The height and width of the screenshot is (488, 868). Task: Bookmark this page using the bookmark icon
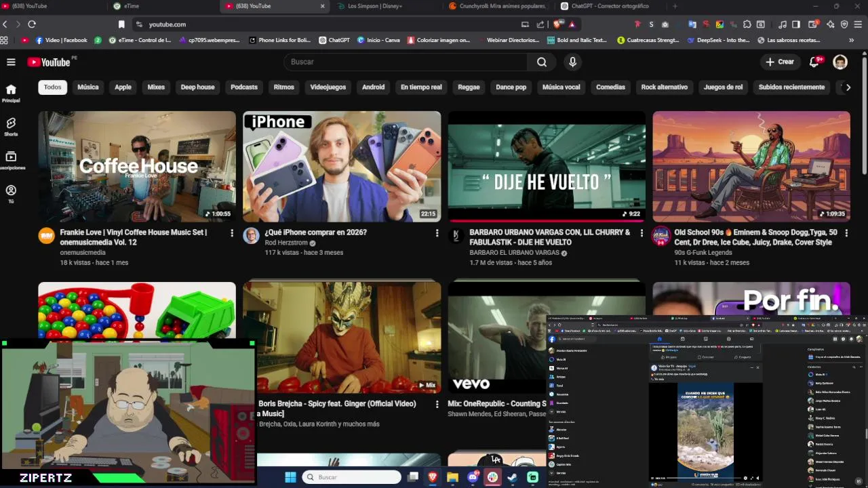[x=121, y=24]
